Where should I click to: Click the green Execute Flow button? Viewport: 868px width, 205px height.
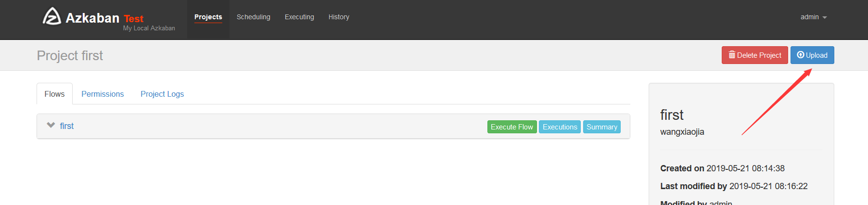(x=512, y=127)
